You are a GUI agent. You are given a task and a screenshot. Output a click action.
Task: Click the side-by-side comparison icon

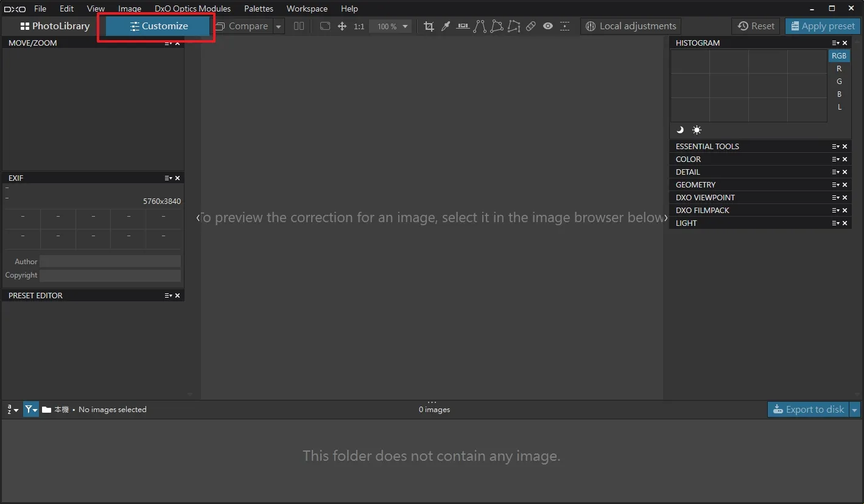pyautogui.click(x=299, y=26)
